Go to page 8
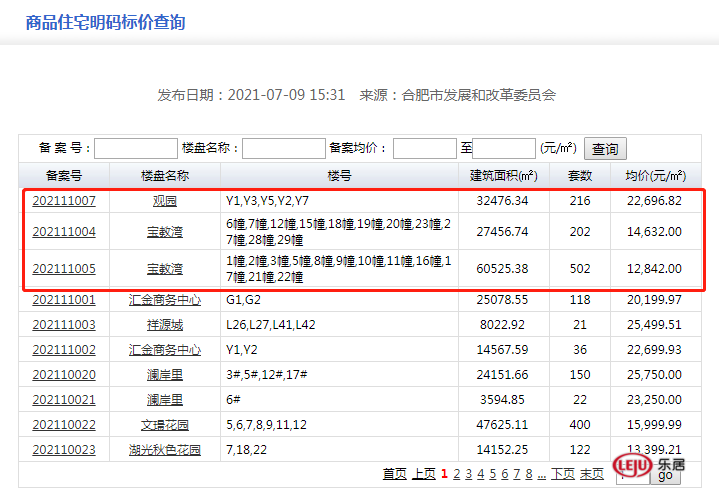The height and width of the screenshot is (501, 719). pos(529,474)
